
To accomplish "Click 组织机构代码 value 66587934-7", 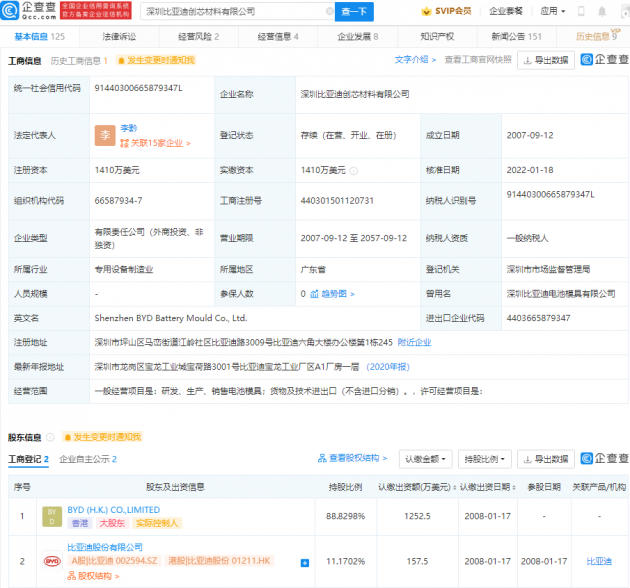I will pos(118,201).
